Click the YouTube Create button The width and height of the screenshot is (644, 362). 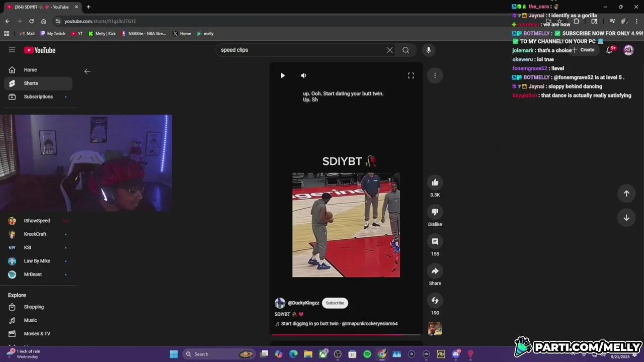click(583, 50)
